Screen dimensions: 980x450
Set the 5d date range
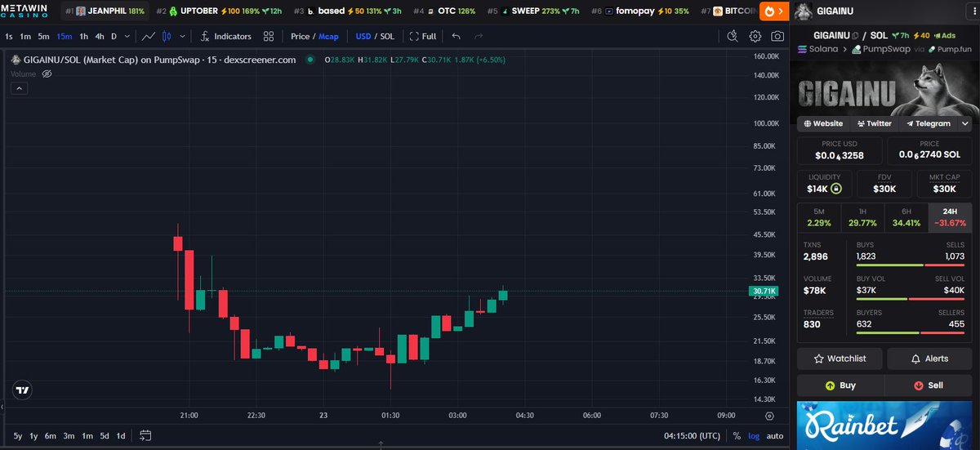(105, 436)
